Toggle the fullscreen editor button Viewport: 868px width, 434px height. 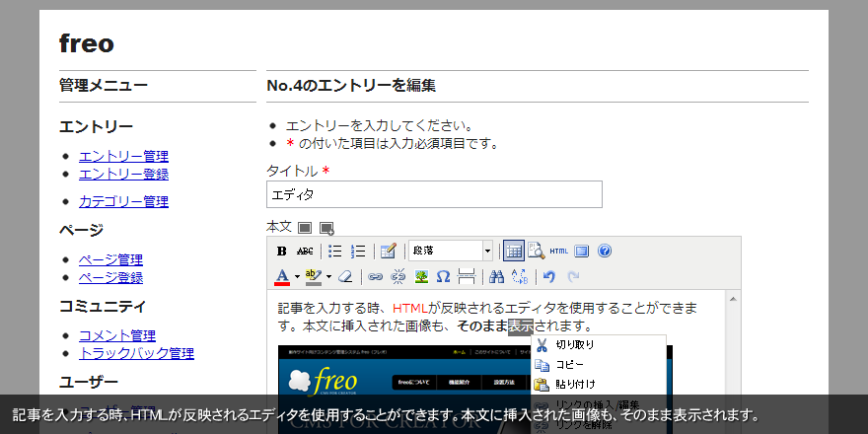click(582, 251)
